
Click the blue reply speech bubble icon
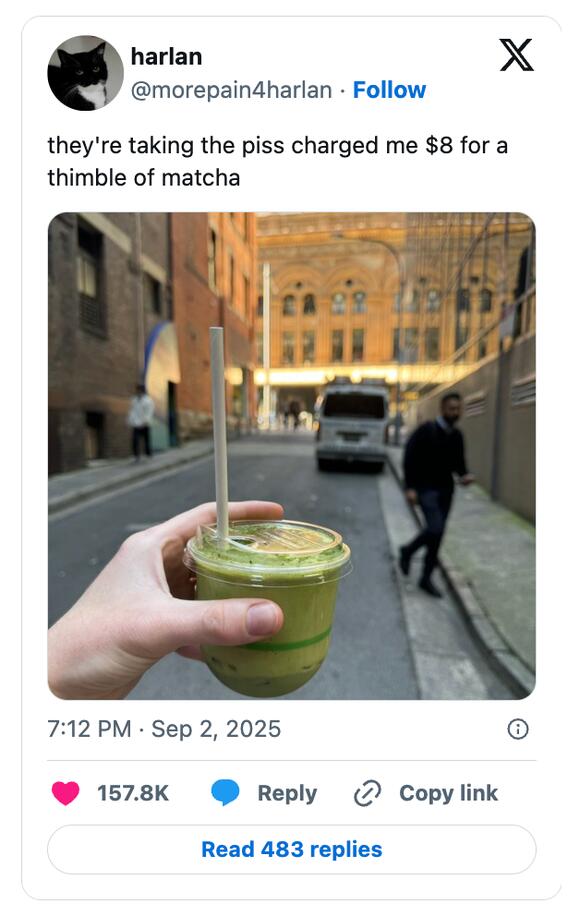225,793
